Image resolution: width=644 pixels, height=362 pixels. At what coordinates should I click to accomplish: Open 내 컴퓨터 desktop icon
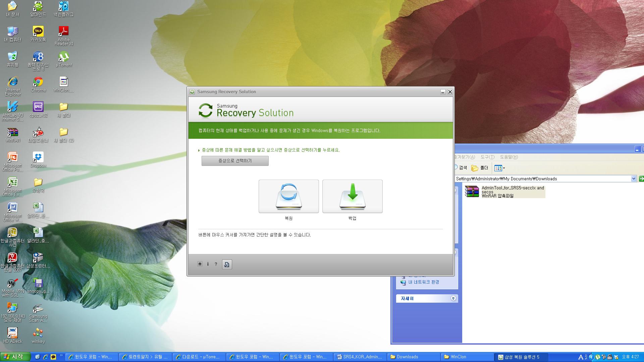point(13,34)
